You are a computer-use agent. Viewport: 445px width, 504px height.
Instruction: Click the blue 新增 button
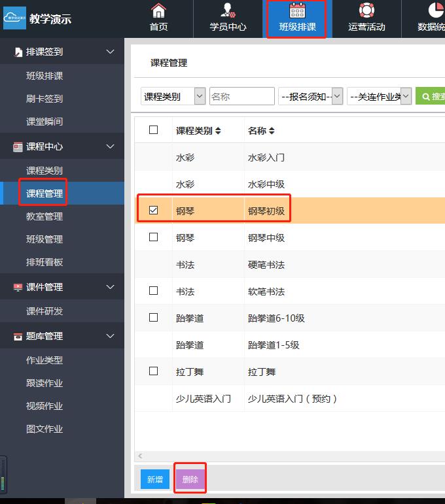pyautogui.click(x=154, y=479)
